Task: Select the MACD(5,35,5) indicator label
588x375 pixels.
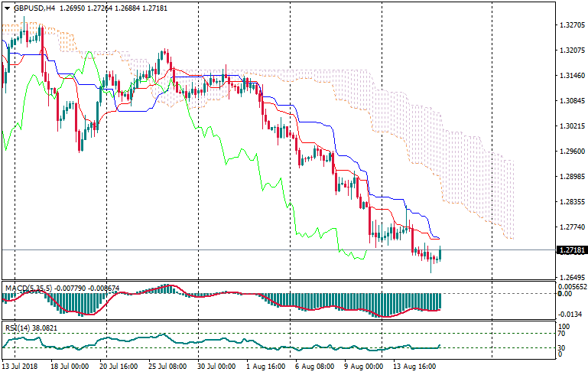Action: [28, 289]
